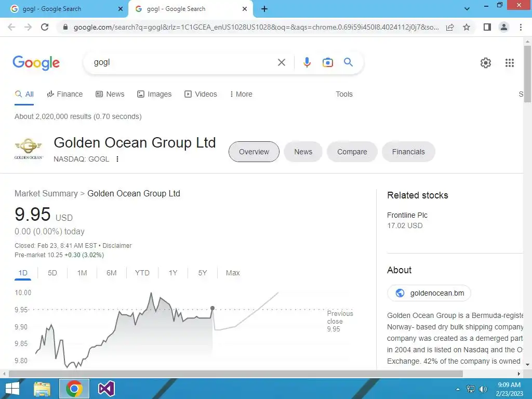Select the 1Y chart range
This screenshot has height=399, width=532.
tap(173, 273)
